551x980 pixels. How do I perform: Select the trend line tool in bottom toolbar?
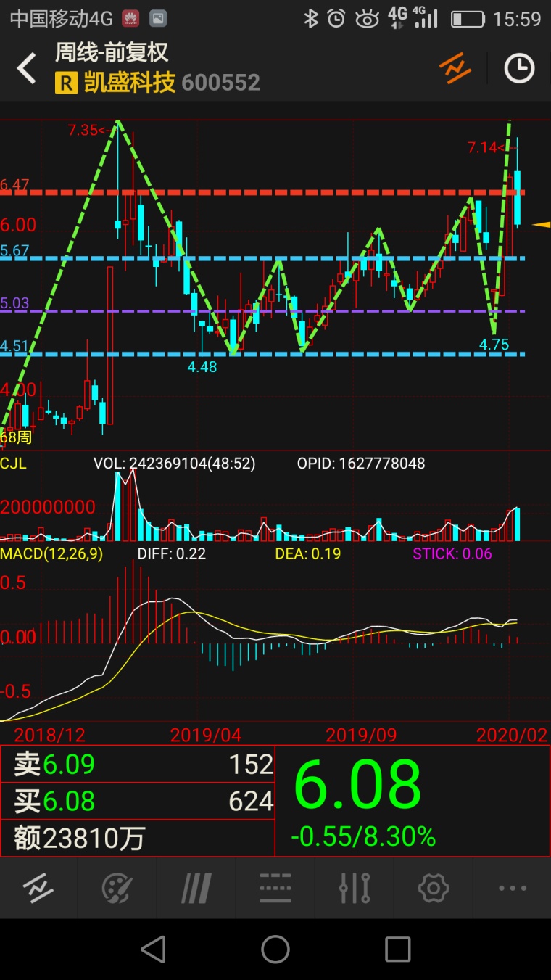[x=38, y=888]
